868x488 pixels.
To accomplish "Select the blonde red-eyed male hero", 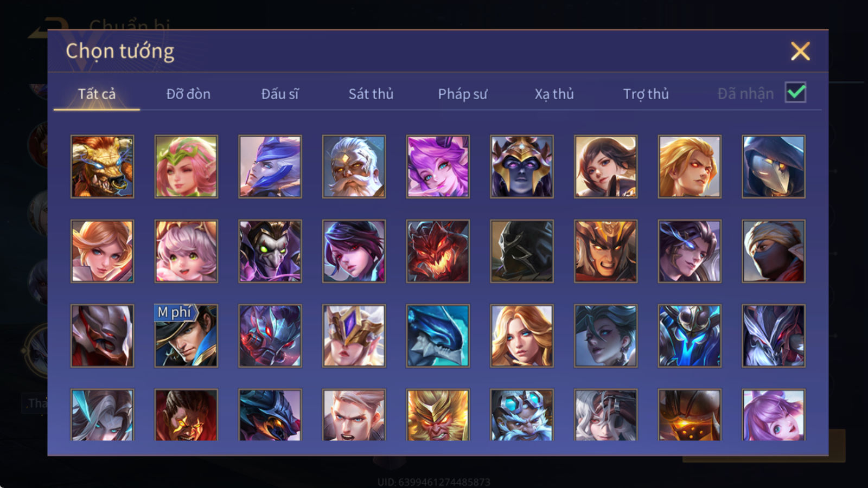I will [690, 166].
